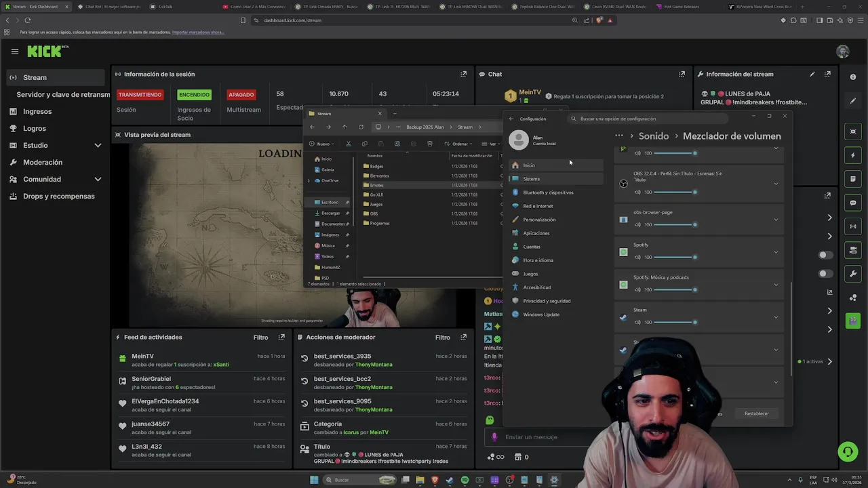Edit stream info with pencil icon
Screen dimensions: 868x488
(812, 75)
